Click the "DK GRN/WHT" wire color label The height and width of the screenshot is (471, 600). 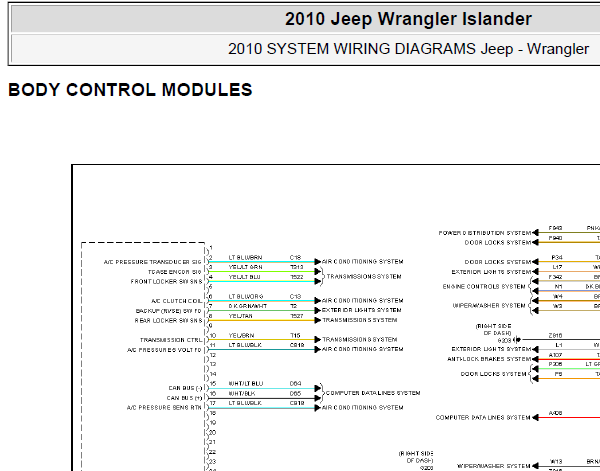[x=248, y=306]
